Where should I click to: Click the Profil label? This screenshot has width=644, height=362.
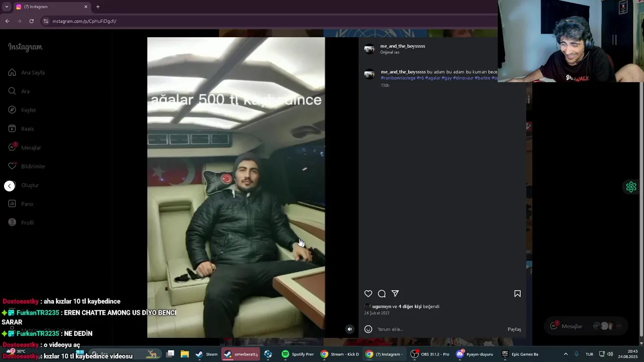tap(27, 223)
